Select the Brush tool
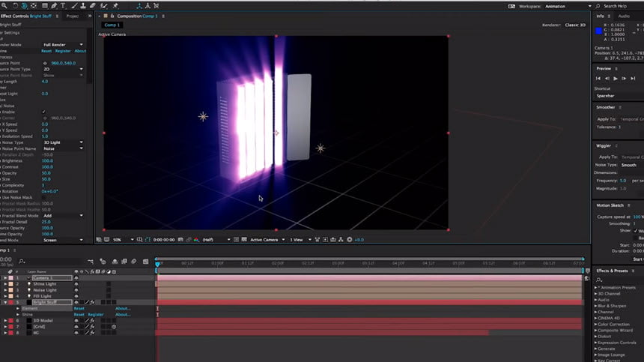The width and height of the screenshot is (644, 362). 74,6
